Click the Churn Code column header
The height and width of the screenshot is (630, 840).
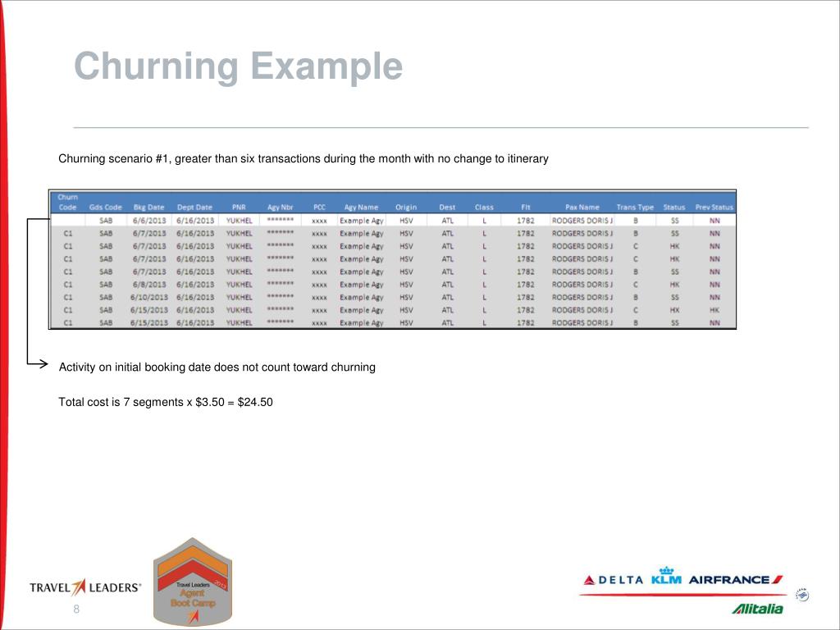pos(68,202)
